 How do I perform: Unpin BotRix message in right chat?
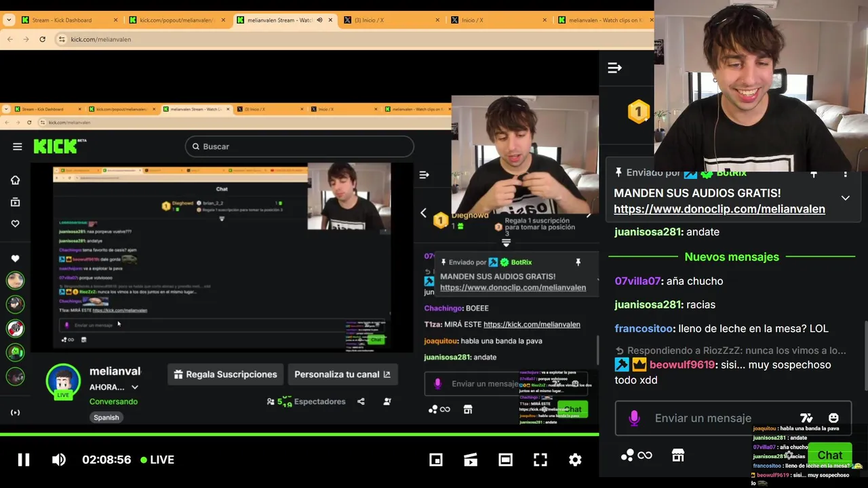[x=814, y=174]
